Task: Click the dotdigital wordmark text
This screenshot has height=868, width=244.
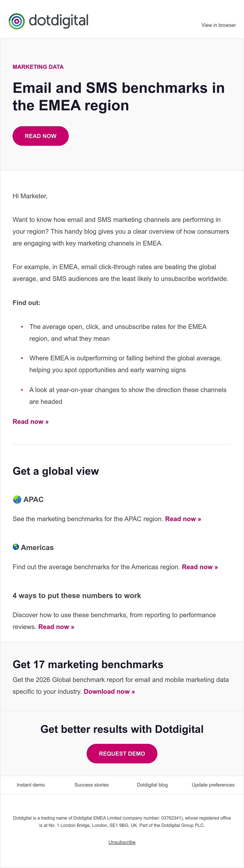Action: [x=59, y=21]
